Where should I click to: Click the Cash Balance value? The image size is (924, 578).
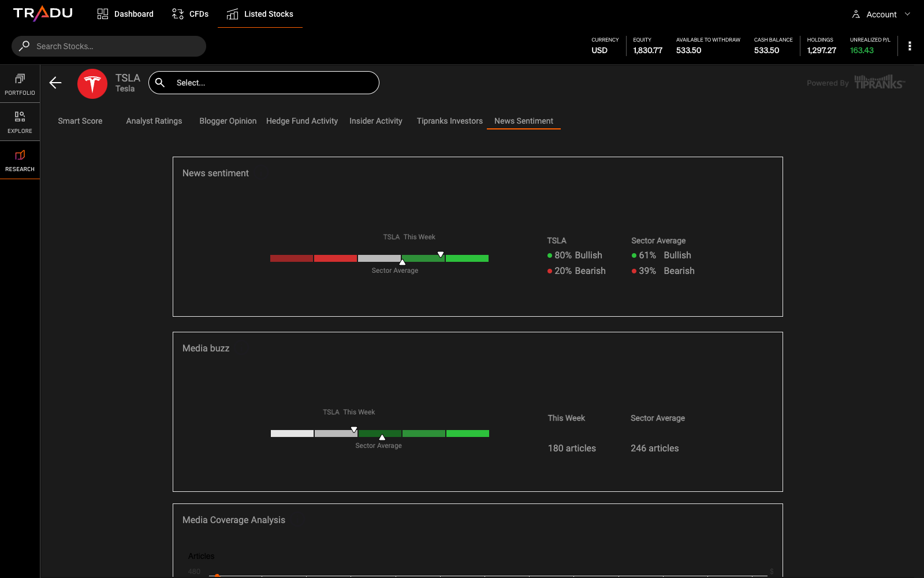pyautogui.click(x=767, y=50)
